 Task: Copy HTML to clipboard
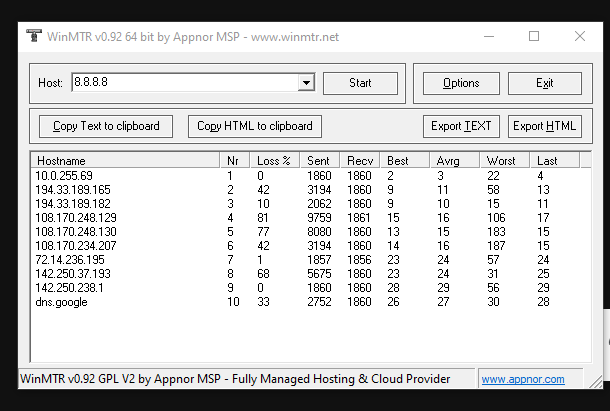(x=255, y=126)
